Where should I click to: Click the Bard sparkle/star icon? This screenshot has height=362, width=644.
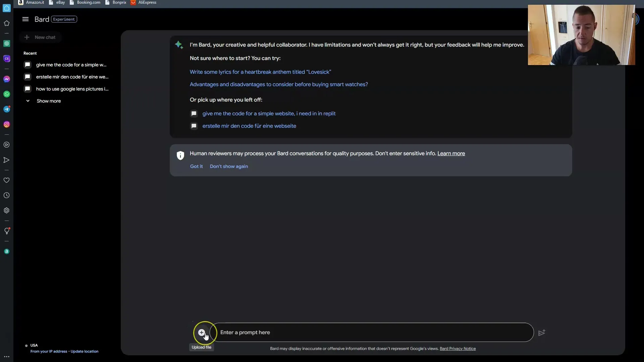click(178, 44)
